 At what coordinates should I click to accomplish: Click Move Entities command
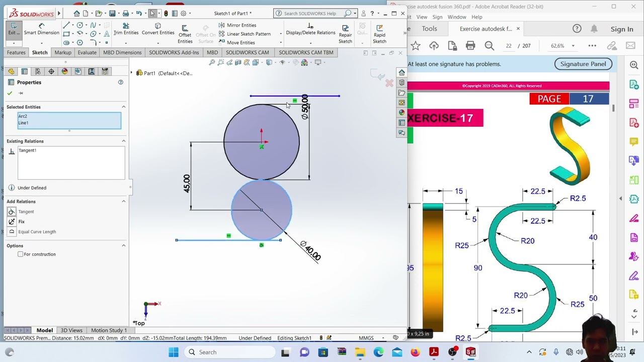point(237,42)
